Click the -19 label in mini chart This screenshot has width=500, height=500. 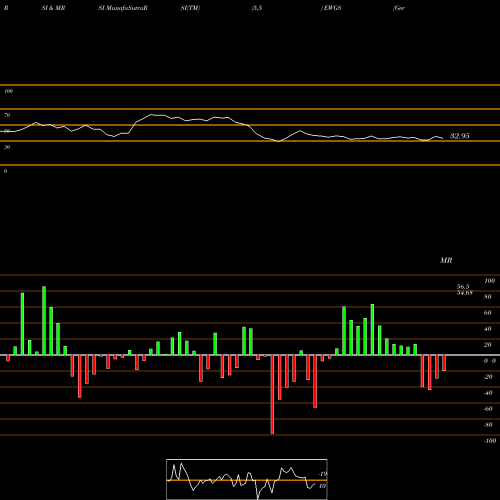coord(322,474)
